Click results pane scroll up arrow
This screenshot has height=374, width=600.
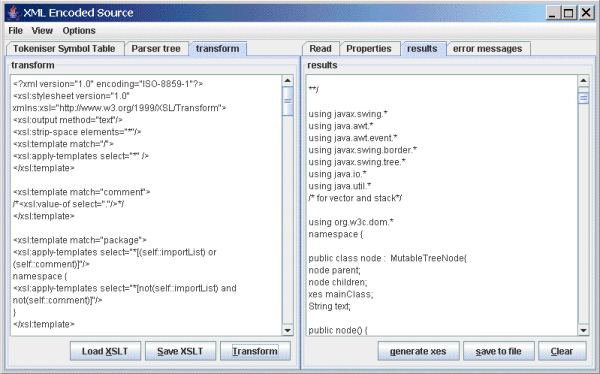[x=583, y=80]
